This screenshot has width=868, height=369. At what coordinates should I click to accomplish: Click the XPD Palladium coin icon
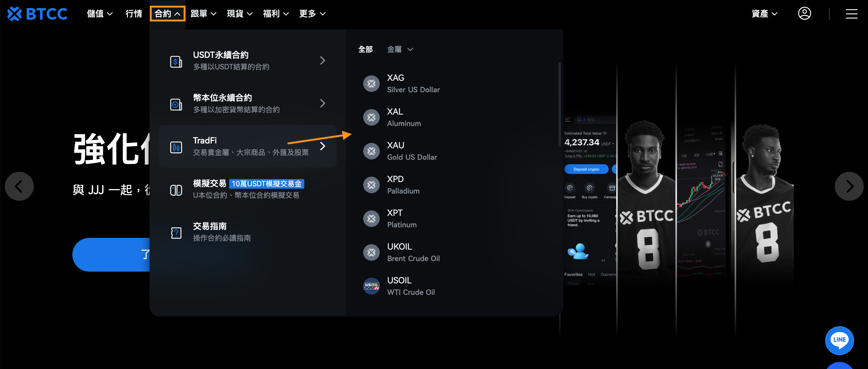click(371, 185)
